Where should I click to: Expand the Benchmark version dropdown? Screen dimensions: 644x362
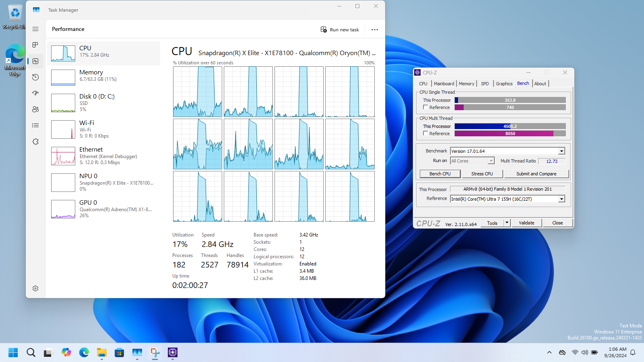point(561,151)
